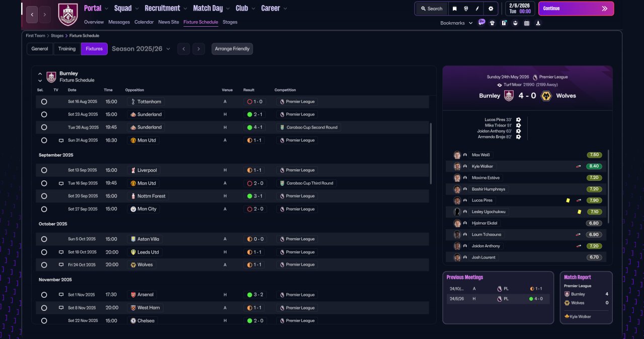The image size is (644, 339).
Task: Click the fixture list vertical scrollbar
Action: tap(431, 153)
